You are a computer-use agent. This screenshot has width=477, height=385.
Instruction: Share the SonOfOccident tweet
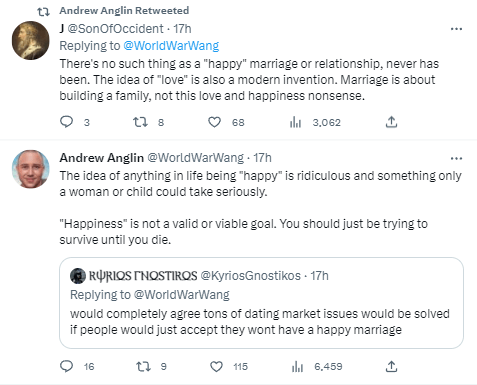391,122
